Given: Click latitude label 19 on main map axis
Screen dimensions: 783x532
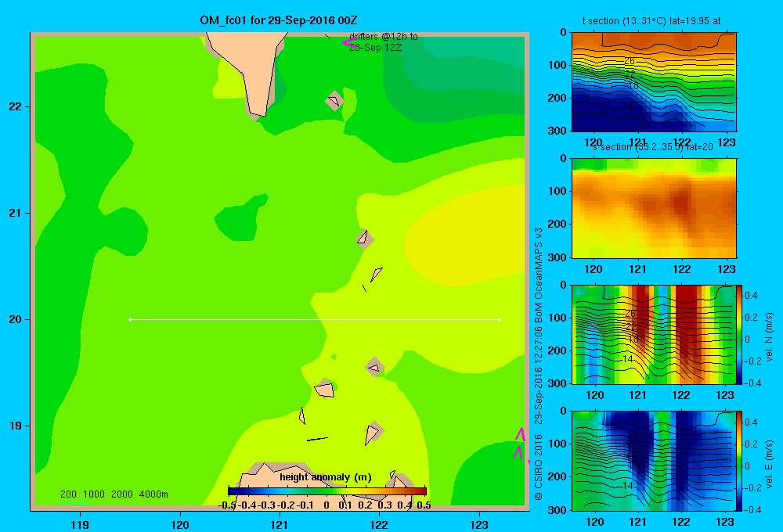Looking at the screenshot, I should (16, 426).
